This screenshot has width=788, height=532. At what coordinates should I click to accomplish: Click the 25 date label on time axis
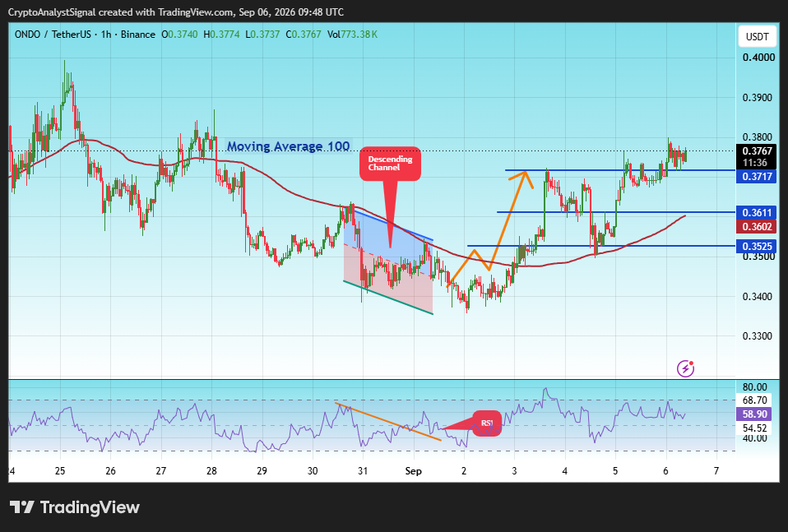coord(60,471)
